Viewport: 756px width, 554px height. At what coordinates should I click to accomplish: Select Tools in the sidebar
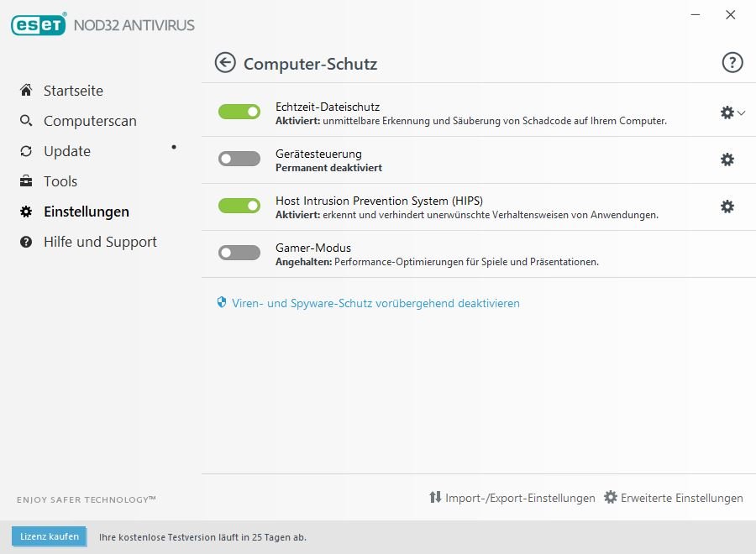click(60, 181)
